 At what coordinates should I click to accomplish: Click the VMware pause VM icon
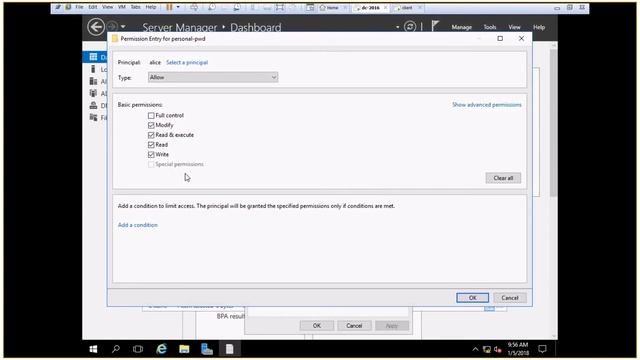pos(169,7)
